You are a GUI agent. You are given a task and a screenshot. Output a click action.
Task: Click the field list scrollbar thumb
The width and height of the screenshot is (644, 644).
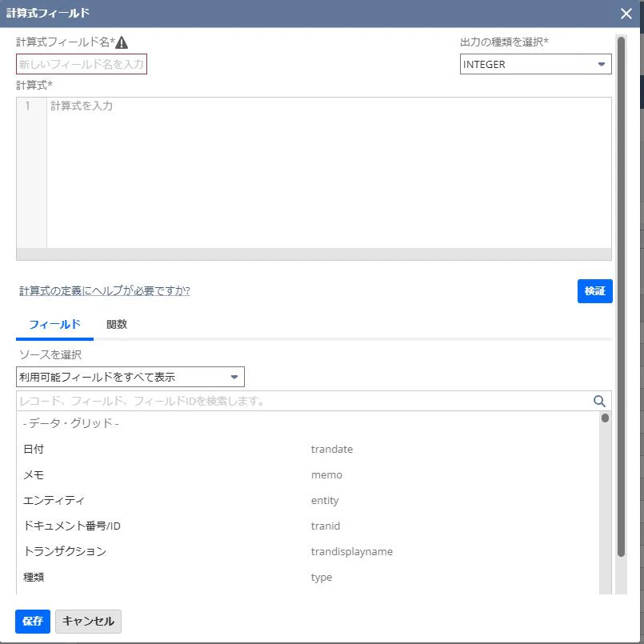pos(605,418)
